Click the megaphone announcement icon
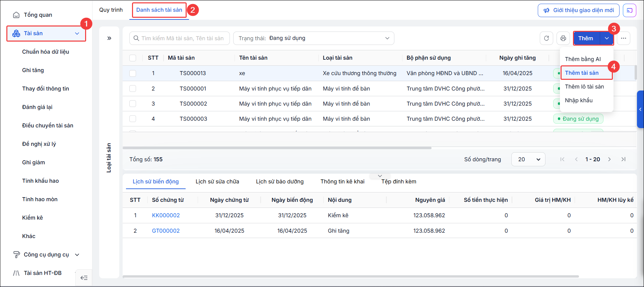The image size is (644, 287). coord(546,10)
